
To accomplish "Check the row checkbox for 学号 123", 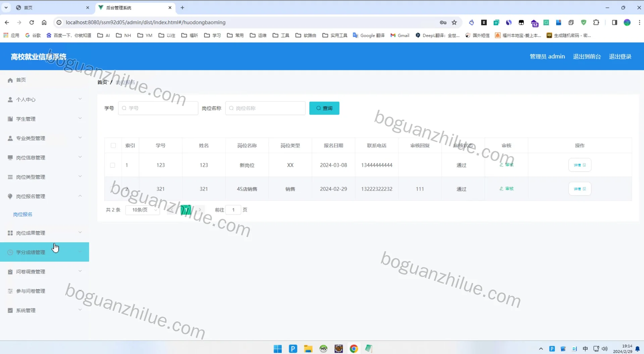I will 113,165.
